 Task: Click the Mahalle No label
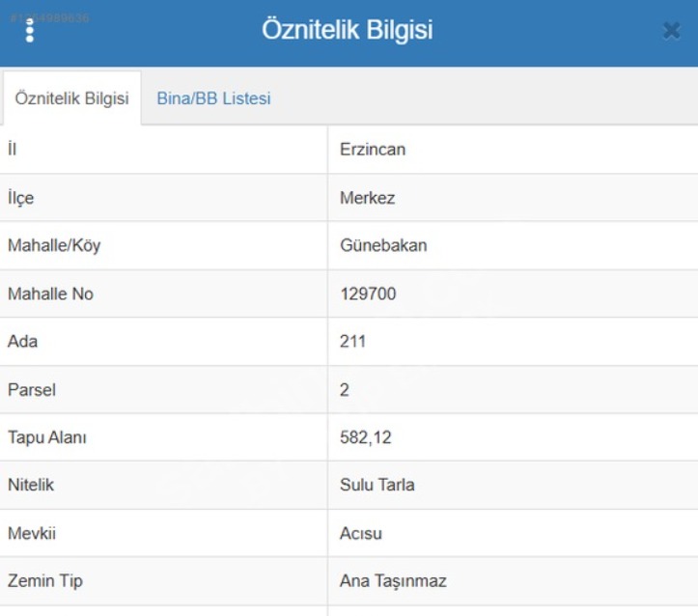tap(50, 294)
